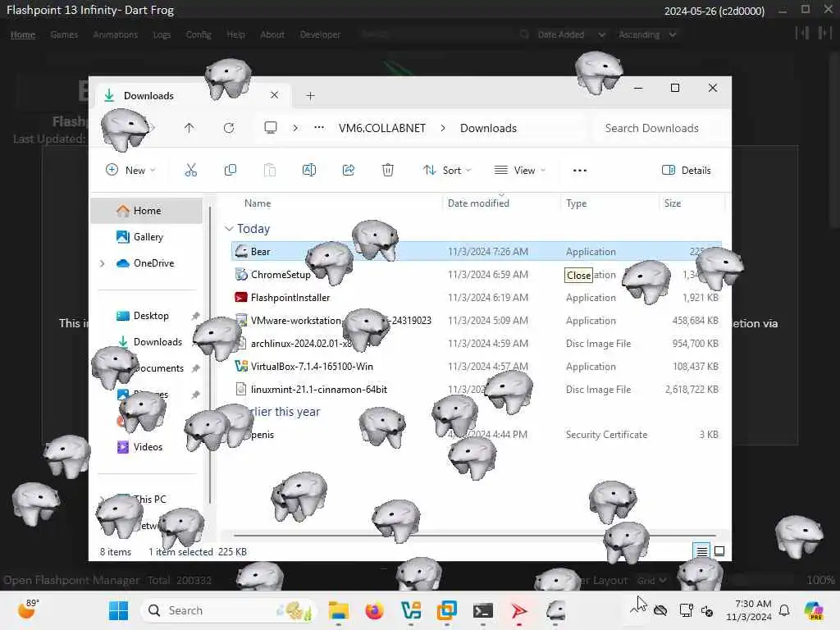Image resolution: width=840 pixels, height=630 pixels.
Task: Open Videos in Explorer sidebar
Action: pyautogui.click(x=147, y=447)
